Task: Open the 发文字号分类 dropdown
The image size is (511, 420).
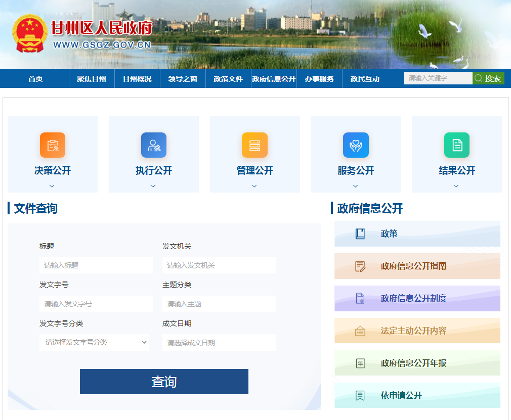Action: click(x=94, y=342)
